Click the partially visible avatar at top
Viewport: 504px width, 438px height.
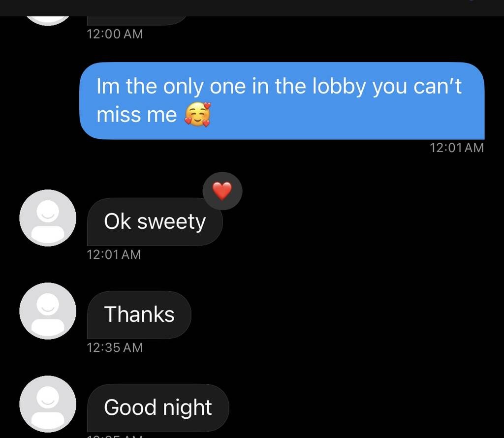48,21
